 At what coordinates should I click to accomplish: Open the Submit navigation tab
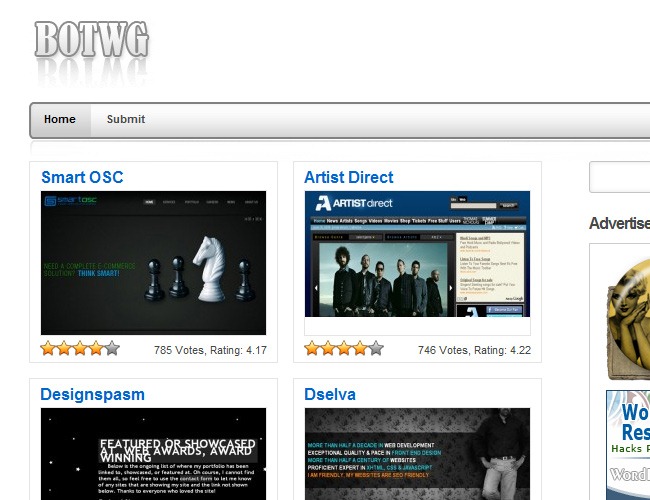pyautogui.click(x=126, y=120)
